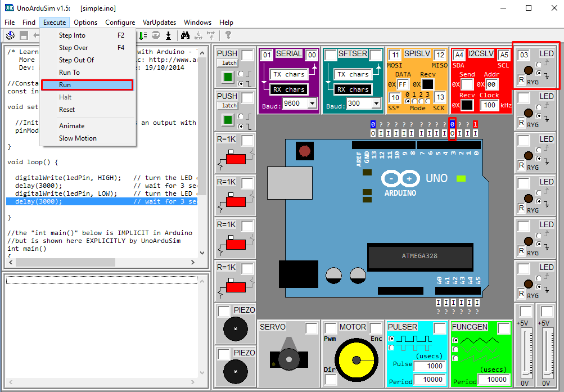Click the pin 3 'O' output indicator above board
Viewport: 564px width, 392px height.
pyautogui.click(x=453, y=133)
